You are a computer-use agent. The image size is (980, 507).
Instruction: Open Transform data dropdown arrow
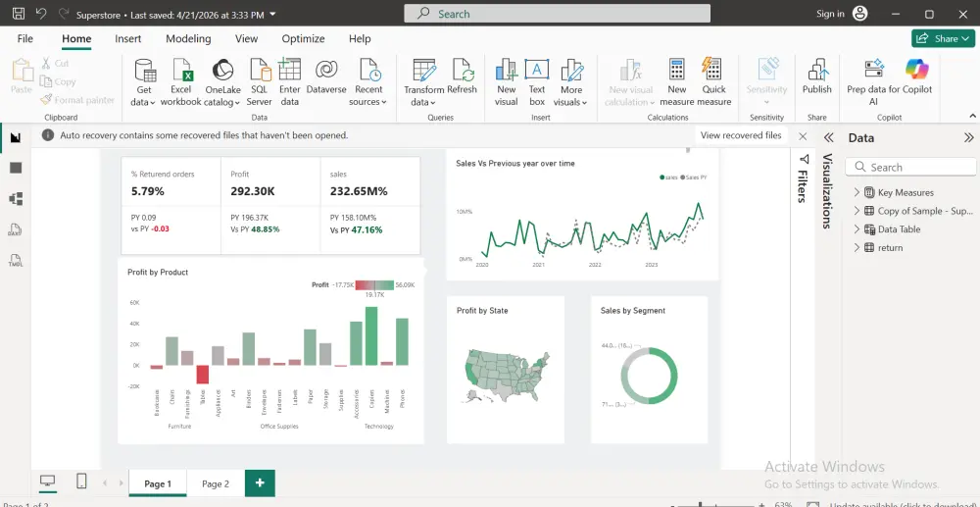[432, 103]
